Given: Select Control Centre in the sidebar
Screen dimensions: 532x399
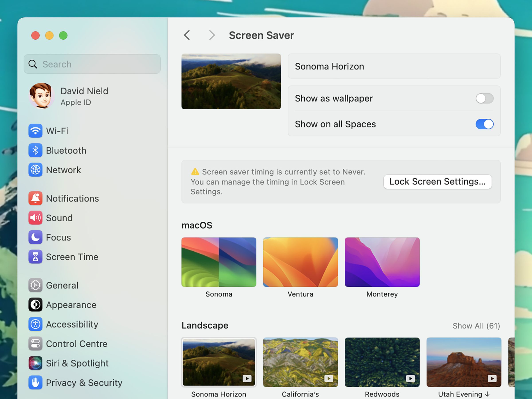Looking at the screenshot, I should [x=76, y=344].
